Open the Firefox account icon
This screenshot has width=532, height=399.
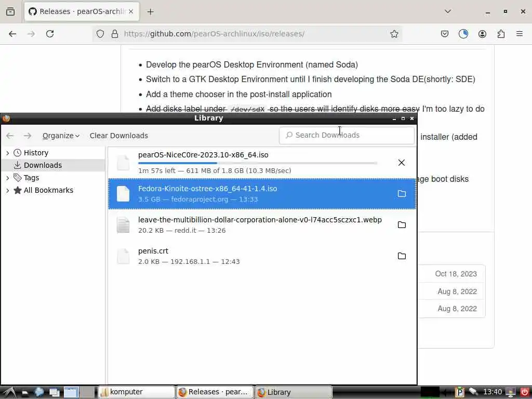(x=482, y=34)
